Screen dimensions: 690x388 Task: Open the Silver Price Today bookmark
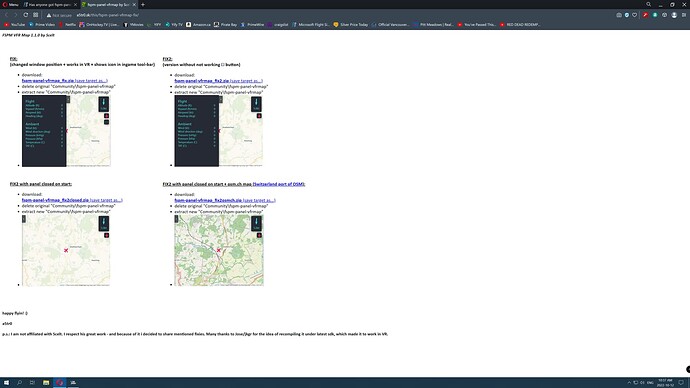click(x=351, y=25)
